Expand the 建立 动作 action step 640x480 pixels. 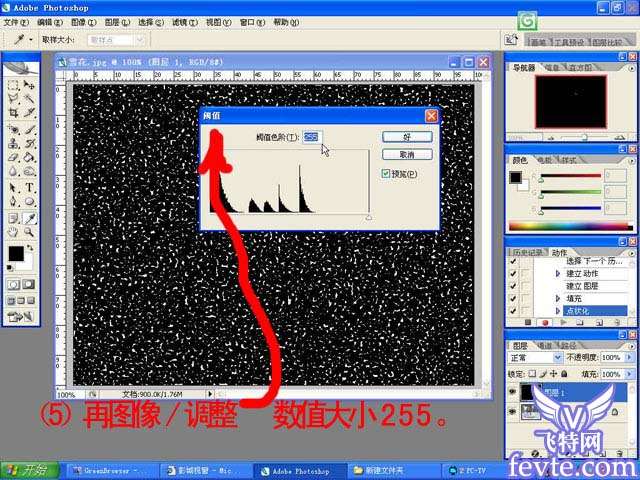click(x=557, y=272)
